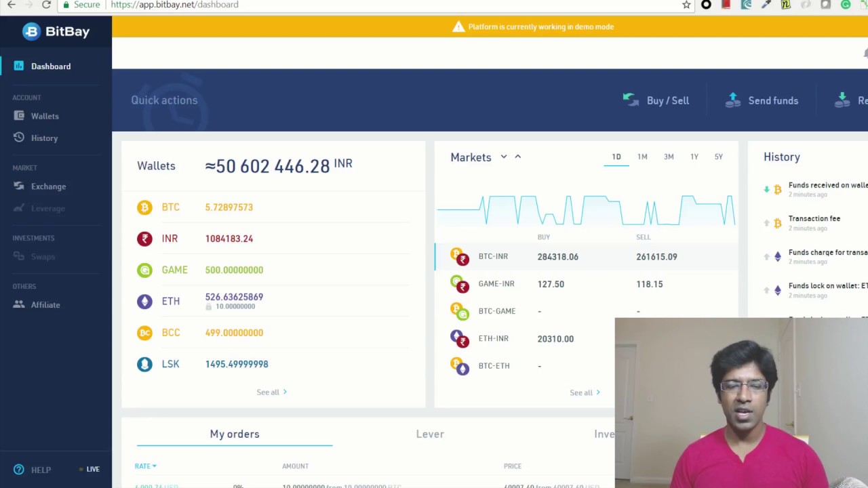Click the Affiliate people icon
The width and height of the screenshot is (868, 488).
[18, 304]
